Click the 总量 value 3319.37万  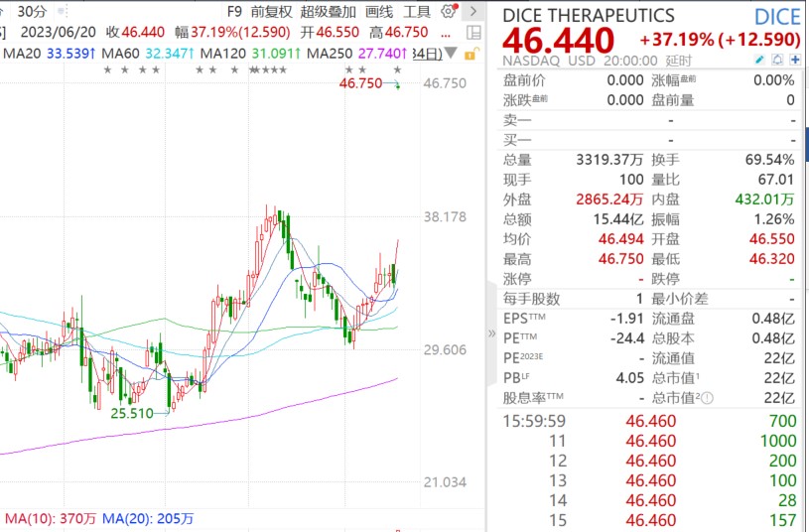point(609,160)
